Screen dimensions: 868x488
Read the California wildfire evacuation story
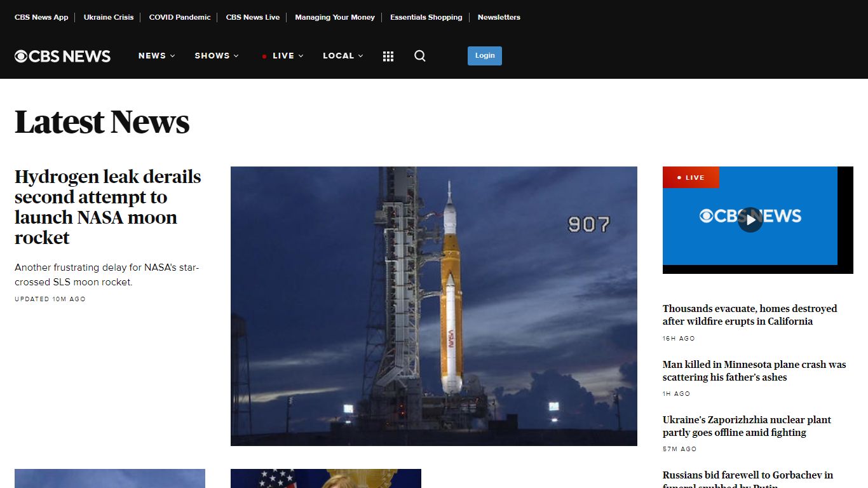[750, 315]
